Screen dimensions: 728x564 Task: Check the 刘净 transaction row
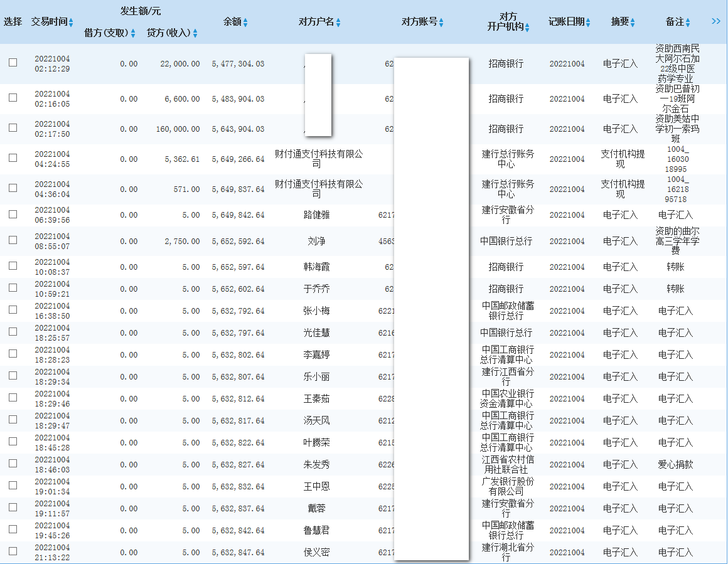(13, 240)
